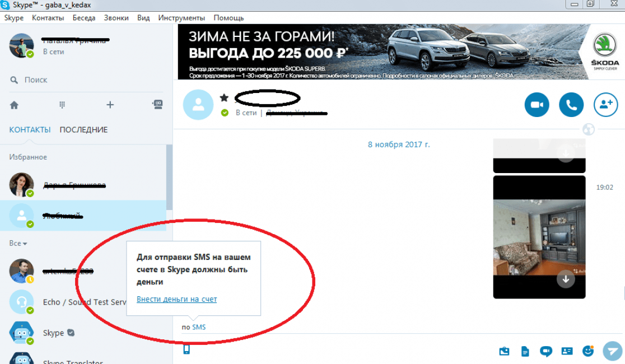The width and height of the screenshot is (625, 364).
Task: Click the В сети status under your name
Action: pos(53,52)
